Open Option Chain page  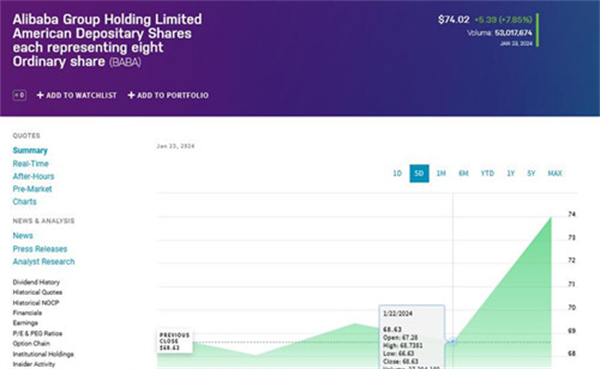pos(31,343)
